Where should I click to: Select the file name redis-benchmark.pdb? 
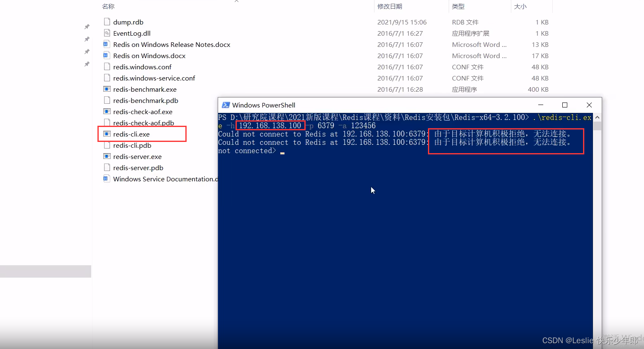pyautogui.click(x=146, y=100)
